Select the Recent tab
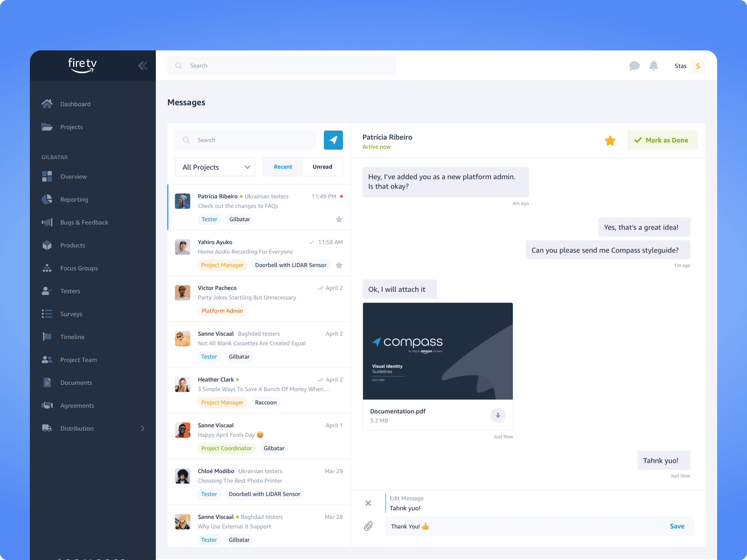Screen dimensions: 747x560 pos(283,167)
